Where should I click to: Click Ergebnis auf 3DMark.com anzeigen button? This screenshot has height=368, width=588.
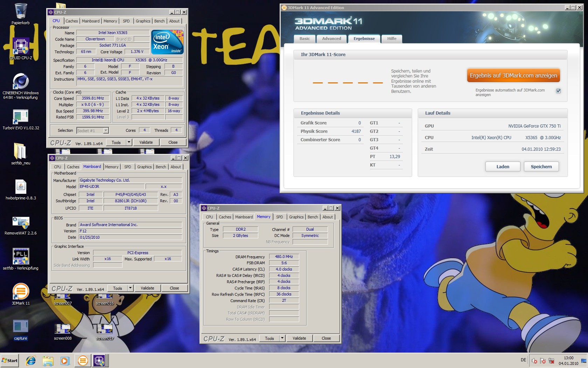click(x=513, y=75)
